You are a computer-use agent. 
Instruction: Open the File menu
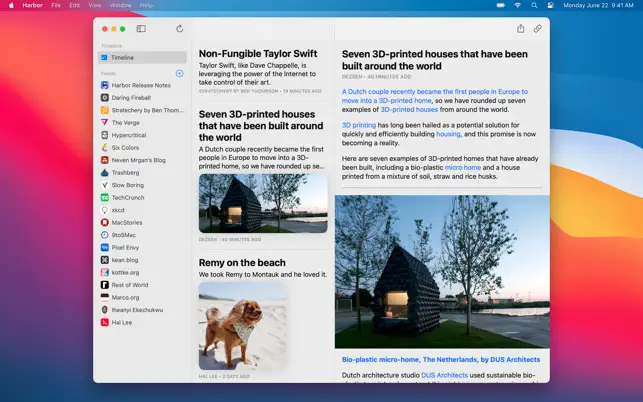click(56, 5)
